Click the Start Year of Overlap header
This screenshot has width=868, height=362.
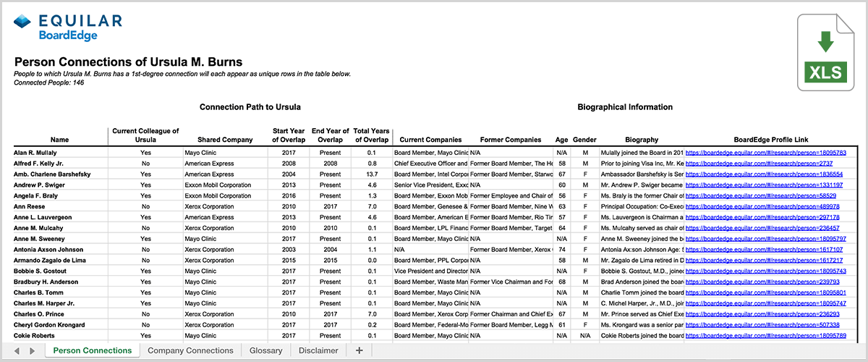[289, 135]
